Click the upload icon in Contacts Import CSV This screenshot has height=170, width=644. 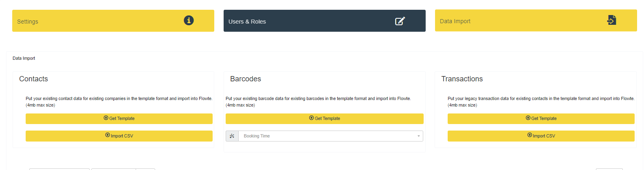pos(108,135)
